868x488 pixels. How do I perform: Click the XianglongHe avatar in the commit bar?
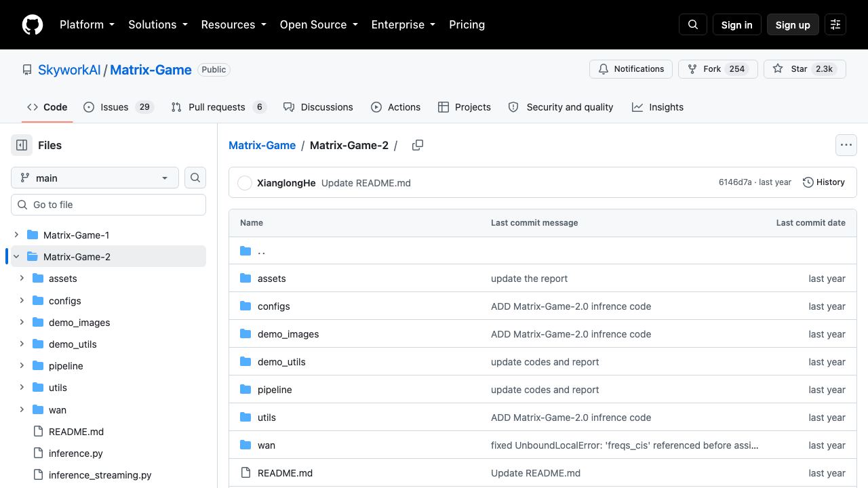click(245, 183)
